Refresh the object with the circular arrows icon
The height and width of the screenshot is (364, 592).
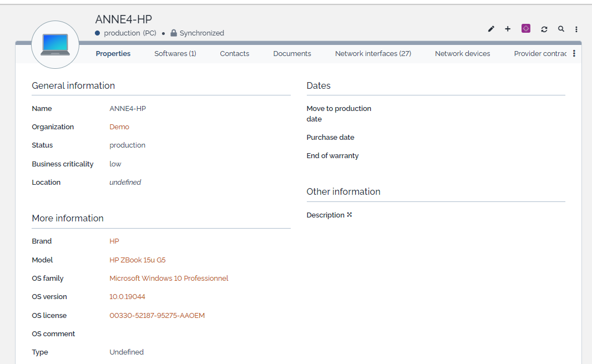point(544,29)
